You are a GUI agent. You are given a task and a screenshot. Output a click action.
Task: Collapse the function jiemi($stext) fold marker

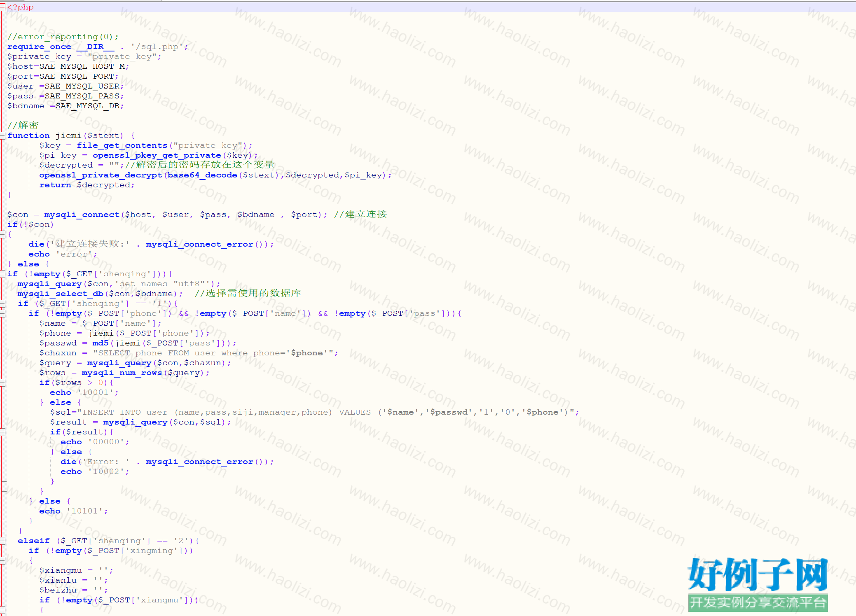(x=2, y=135)
